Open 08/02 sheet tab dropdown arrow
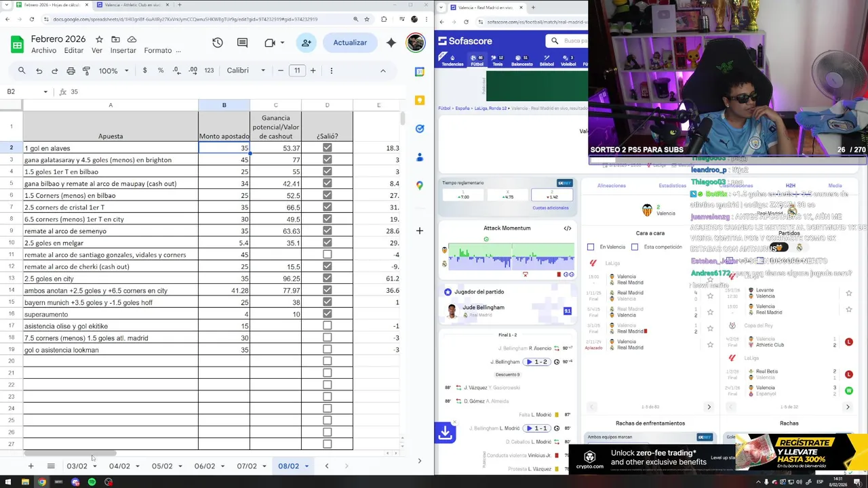The width and height of the screenshot is (868, 488). (307, 466)
